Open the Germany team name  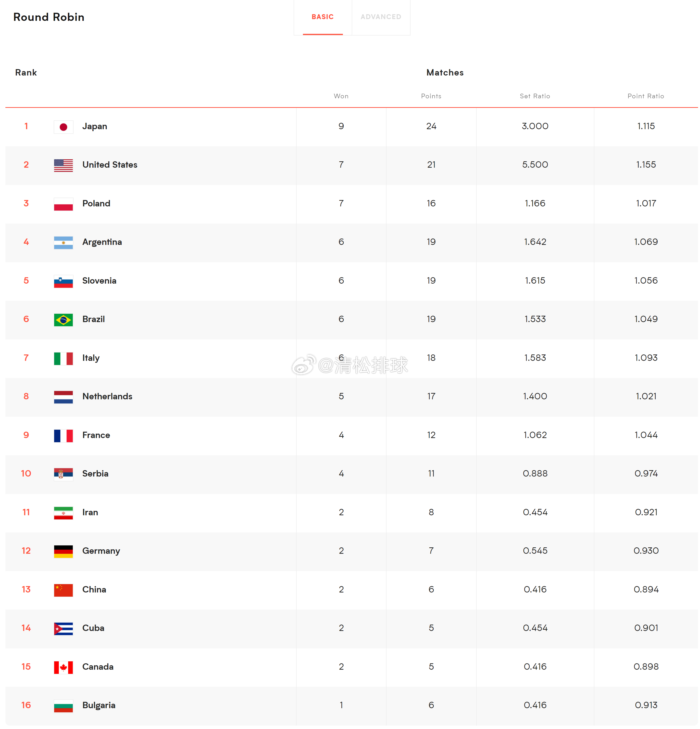pyautogui.click(x=101, y=551)
